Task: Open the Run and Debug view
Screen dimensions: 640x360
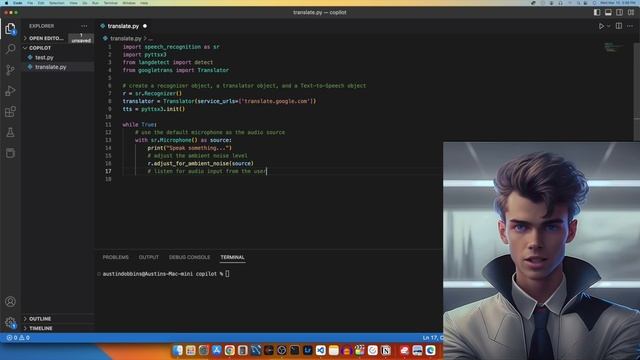Action: 10,91
